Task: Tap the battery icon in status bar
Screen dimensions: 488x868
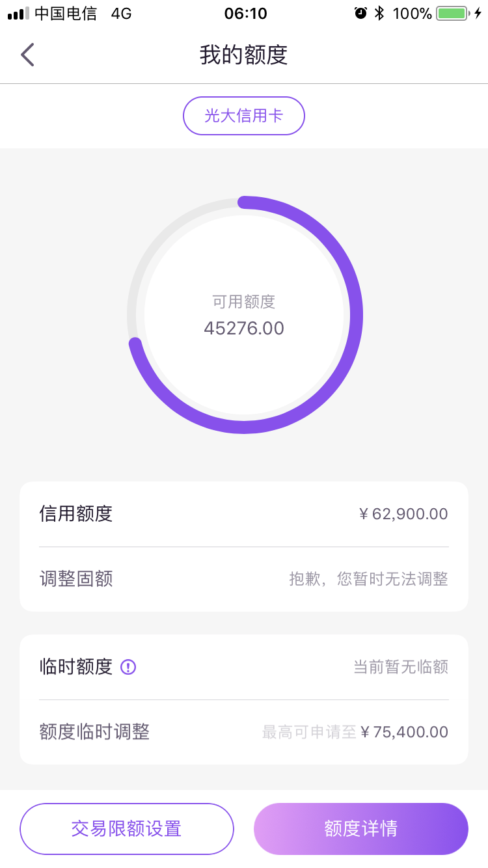Action: coord(452,13)
